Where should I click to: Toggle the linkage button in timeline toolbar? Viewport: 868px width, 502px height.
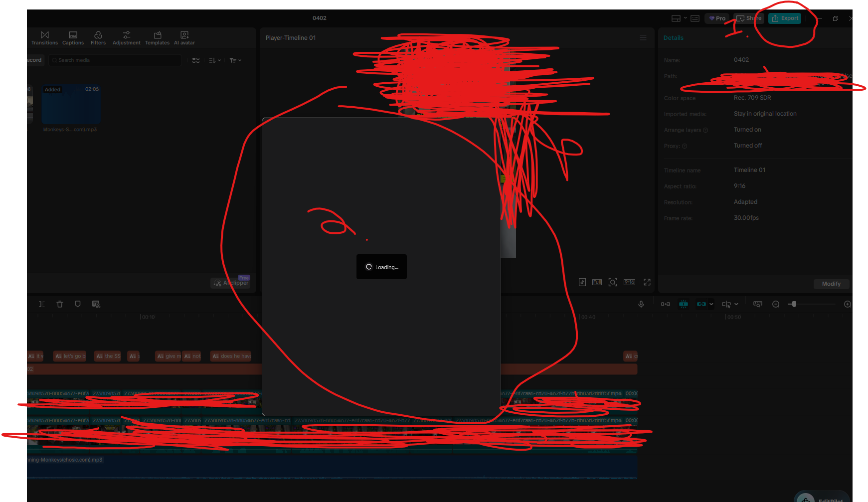point(701,304)
